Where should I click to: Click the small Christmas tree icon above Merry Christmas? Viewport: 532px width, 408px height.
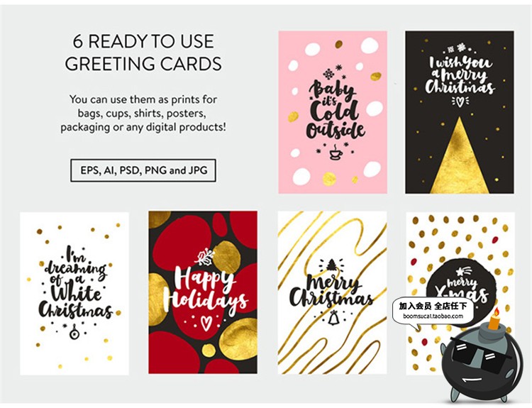(x=331, y=265)
